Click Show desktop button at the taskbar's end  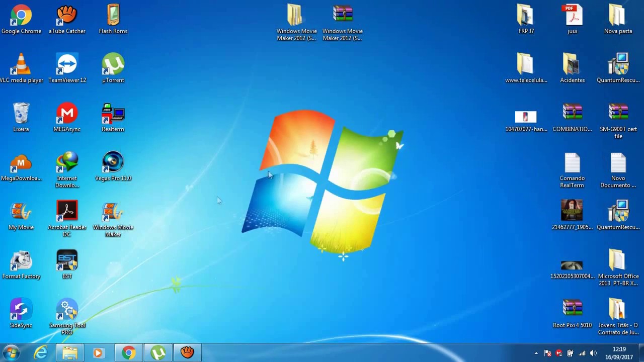[x=640, y=353]
